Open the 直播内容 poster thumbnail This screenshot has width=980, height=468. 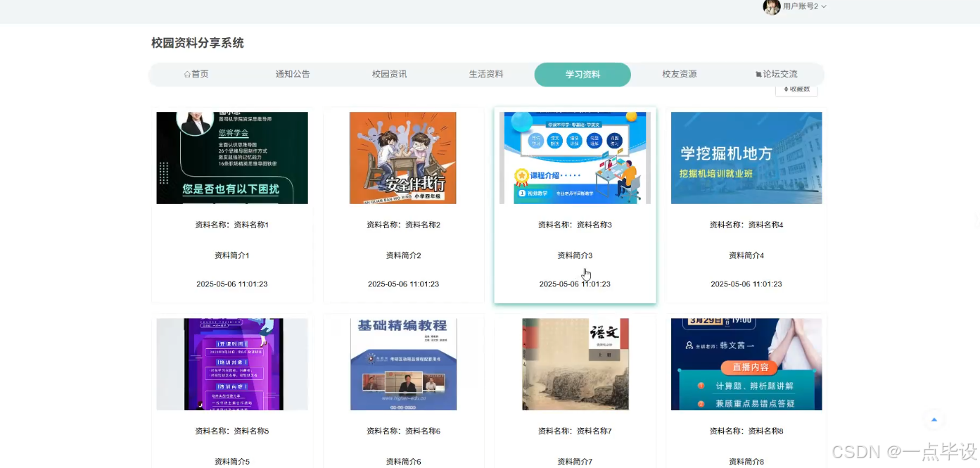(746, 364)
